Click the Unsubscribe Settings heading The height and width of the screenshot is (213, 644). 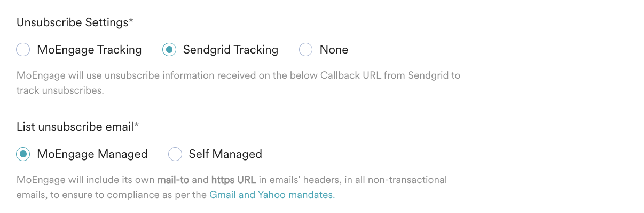click(x=72, y=22)
